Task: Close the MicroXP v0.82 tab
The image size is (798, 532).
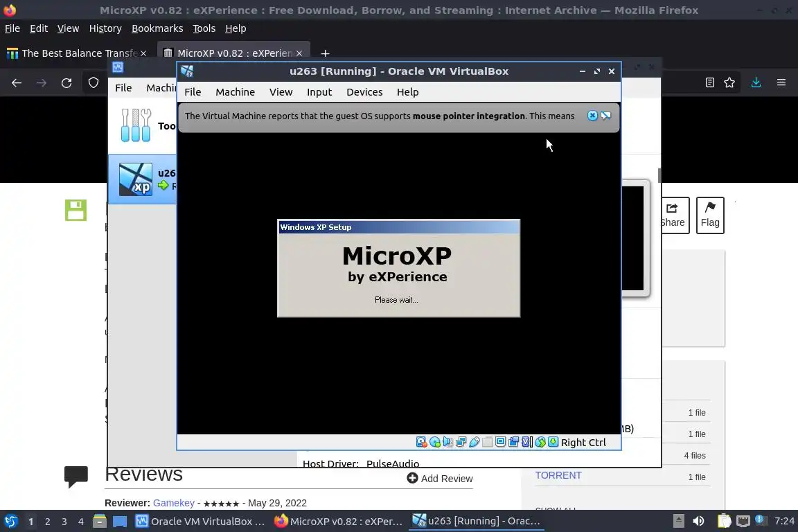Action: (299, 53)
